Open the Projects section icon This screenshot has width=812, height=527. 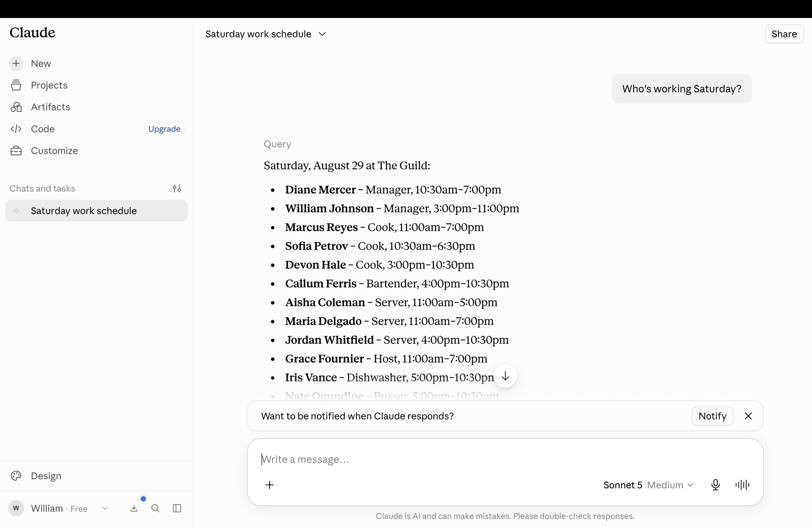[x=16, y=85]
